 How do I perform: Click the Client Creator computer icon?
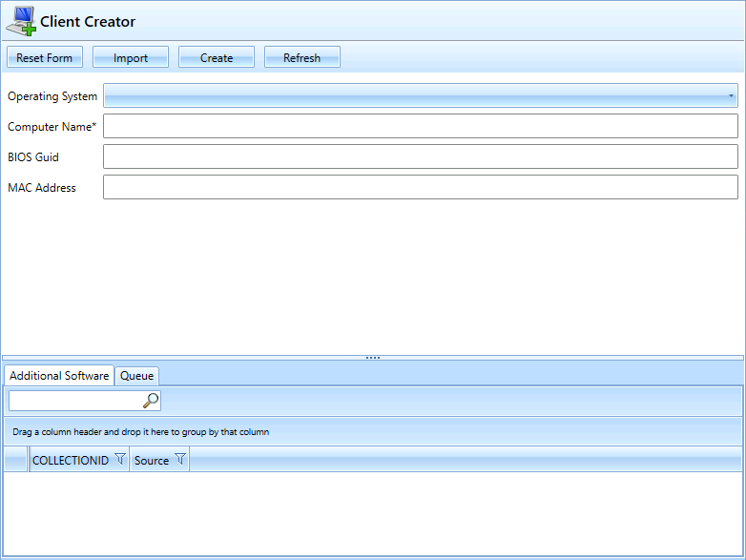20,21
